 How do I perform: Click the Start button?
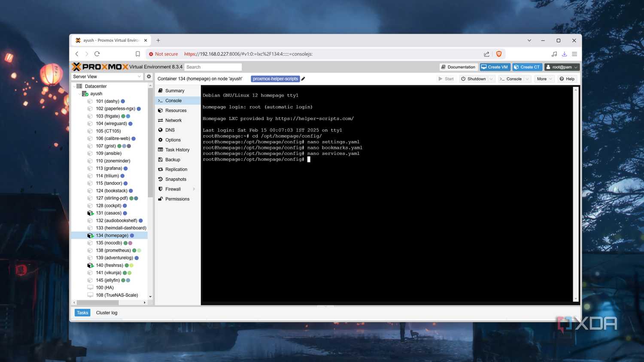click(x=446, y=79)
